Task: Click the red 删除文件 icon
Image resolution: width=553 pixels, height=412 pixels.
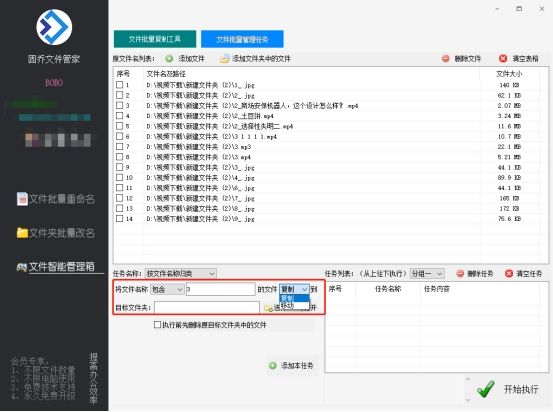Action: [x=446, y=59]
